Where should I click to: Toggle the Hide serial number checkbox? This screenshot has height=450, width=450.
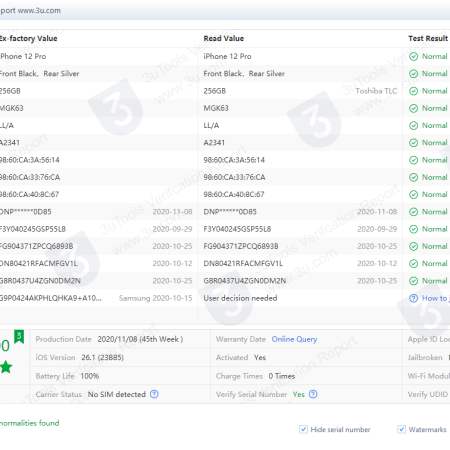pos(303,429)
